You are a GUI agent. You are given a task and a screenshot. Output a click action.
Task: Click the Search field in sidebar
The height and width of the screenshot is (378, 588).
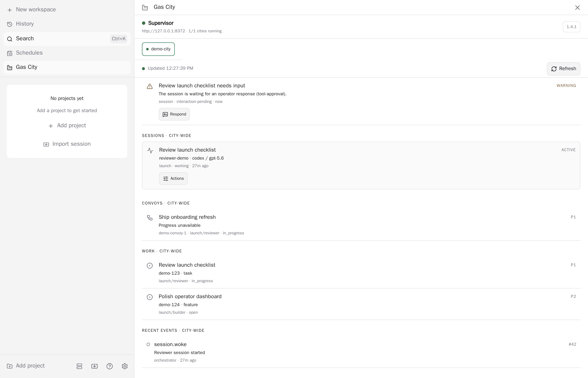point(67,39)
